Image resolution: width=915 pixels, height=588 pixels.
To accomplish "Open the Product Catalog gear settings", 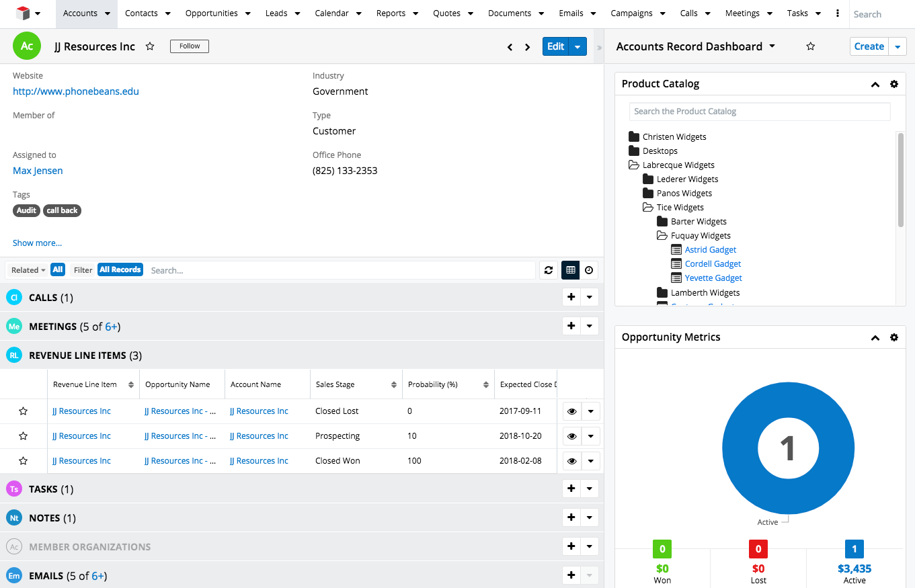I will click(x=893, y=84).
